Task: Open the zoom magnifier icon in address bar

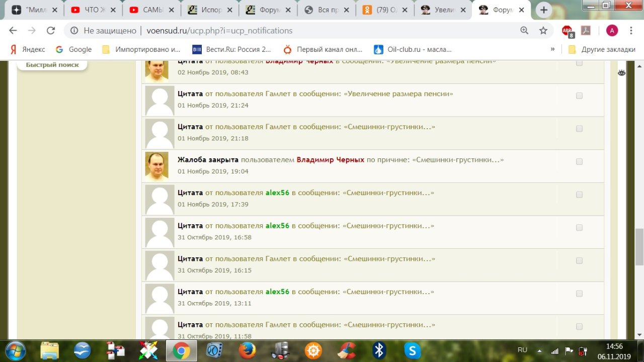Action: [x=524, y=31]
